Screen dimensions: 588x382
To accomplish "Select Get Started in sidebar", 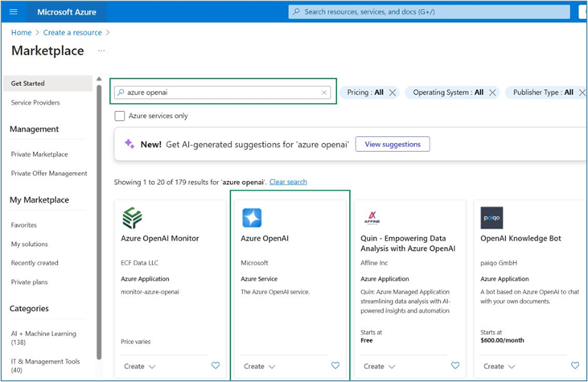I will point(48,83).
